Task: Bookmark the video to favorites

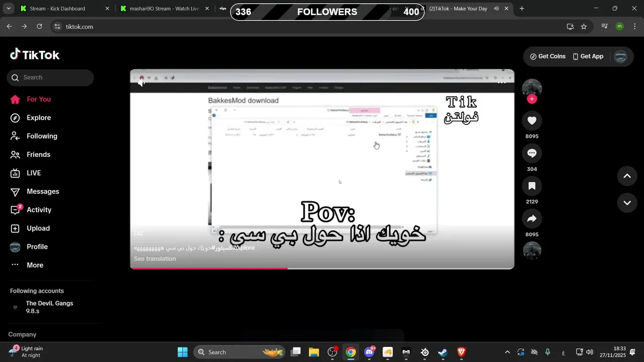Action: point(532,186)
